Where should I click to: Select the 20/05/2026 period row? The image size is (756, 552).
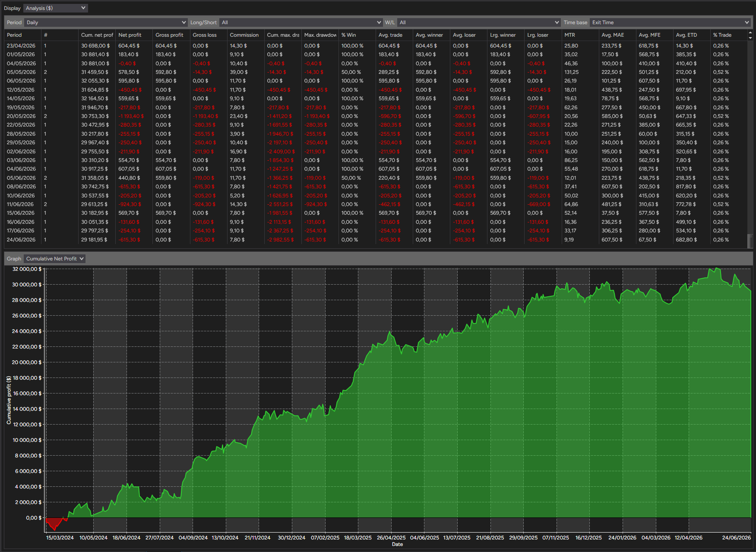pos(376,116)
